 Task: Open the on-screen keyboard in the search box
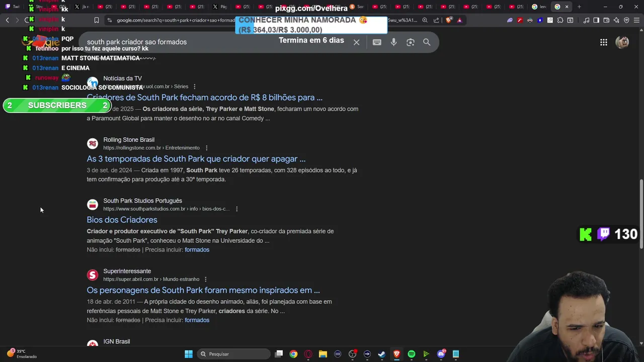[x=377, y=42]
